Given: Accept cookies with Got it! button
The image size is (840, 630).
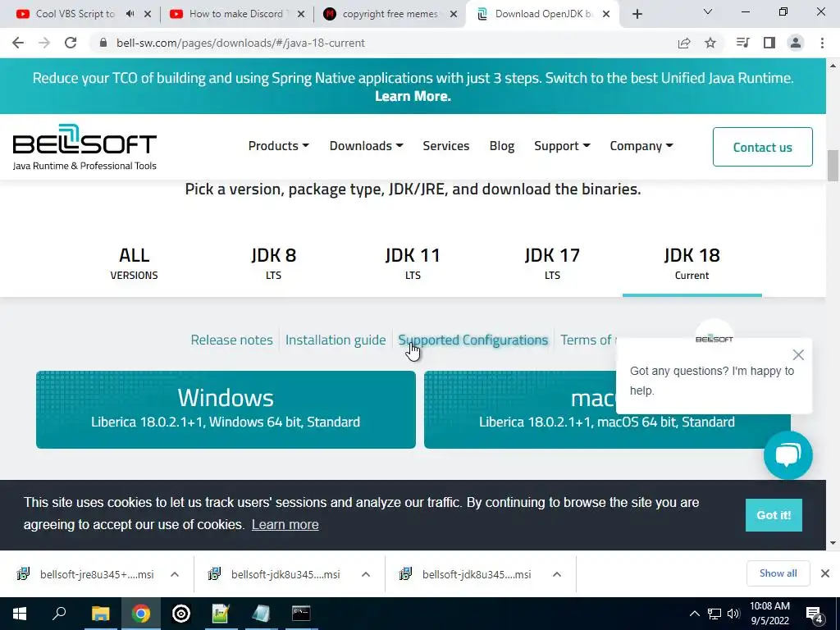Looking at the screenshot, I should pyautogui.click(x=774, y=515).
